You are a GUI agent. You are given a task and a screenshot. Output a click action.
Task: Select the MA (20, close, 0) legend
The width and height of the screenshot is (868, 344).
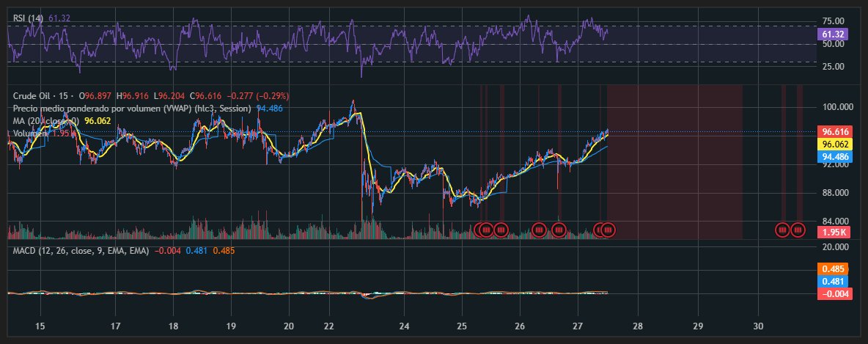point(46,120)
